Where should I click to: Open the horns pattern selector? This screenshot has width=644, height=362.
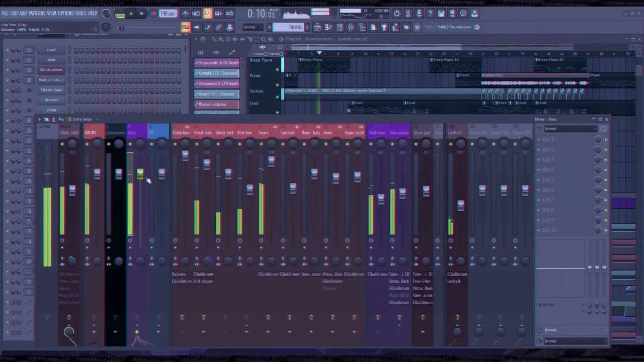288,27
